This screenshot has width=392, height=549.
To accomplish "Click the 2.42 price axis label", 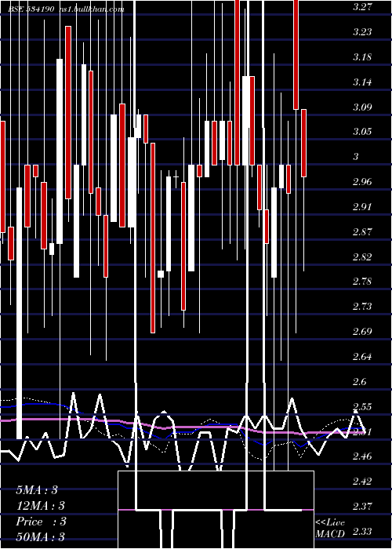I will (x=361, y=482).
